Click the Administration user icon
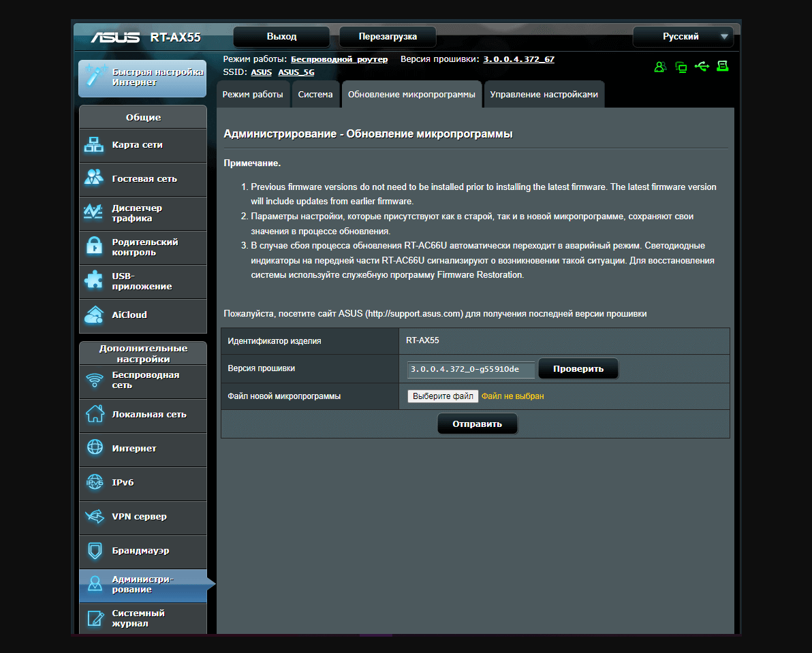The image size is (812, 653). pyautogui.click(x=95, y=584)
